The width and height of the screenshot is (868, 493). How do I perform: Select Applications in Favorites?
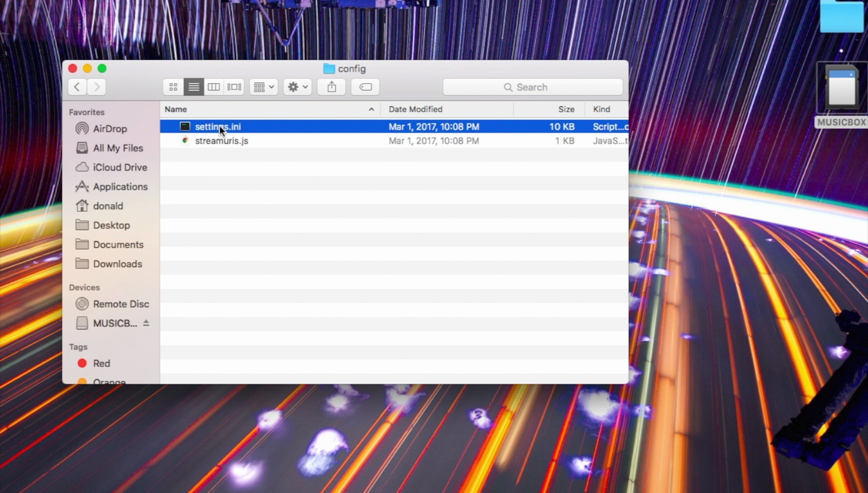(120, 187)
